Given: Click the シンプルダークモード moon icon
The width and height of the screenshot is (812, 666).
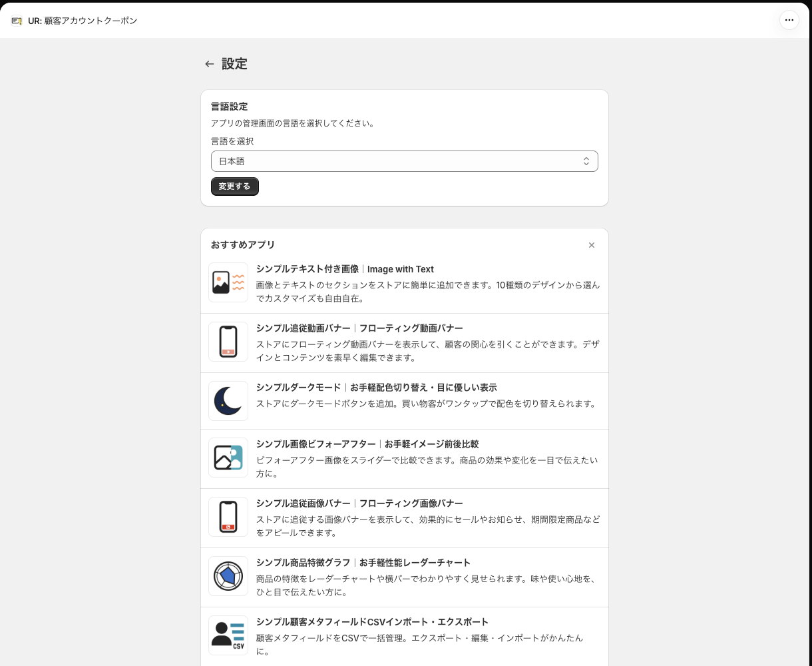Looking at the screenshot, I should point(228,401).
